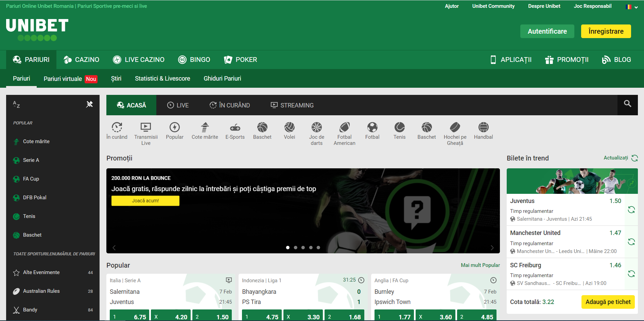Open the Joc Responsabil link

tap(592, 6)
